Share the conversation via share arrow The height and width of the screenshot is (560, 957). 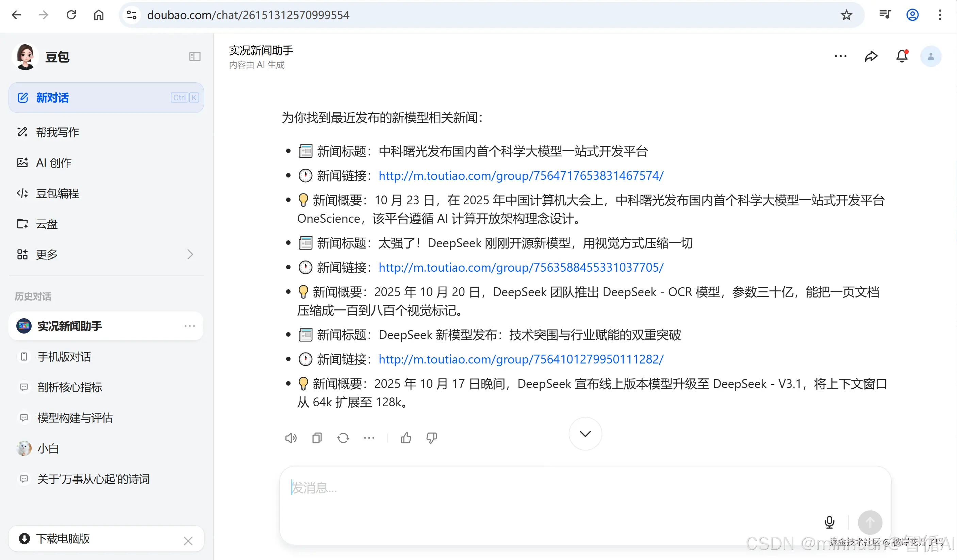871,56
